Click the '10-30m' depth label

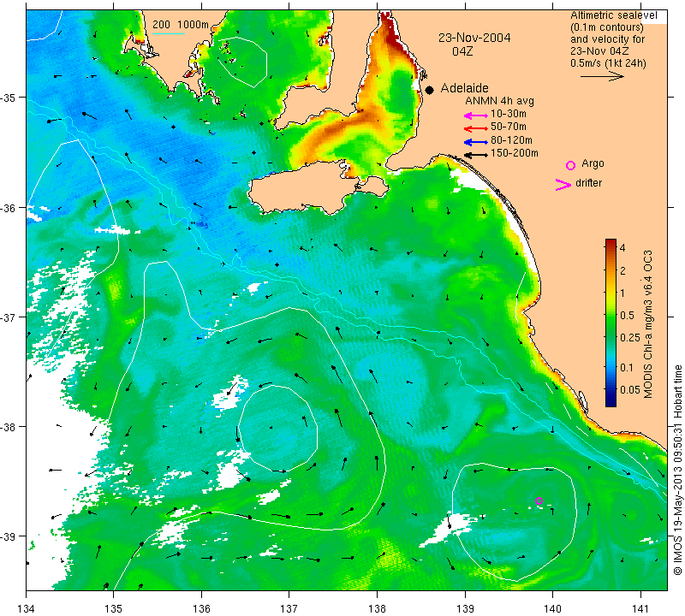click(508, 114)
